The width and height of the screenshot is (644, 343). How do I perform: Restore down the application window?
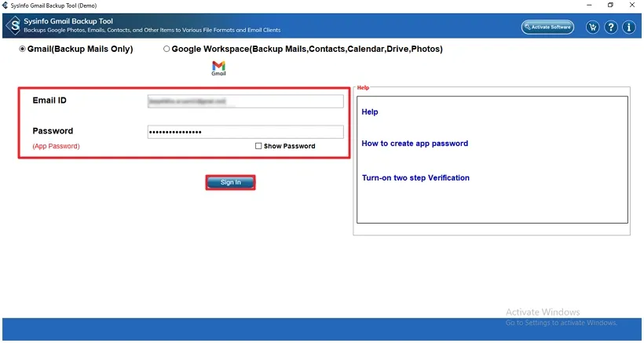pos(611,5)
